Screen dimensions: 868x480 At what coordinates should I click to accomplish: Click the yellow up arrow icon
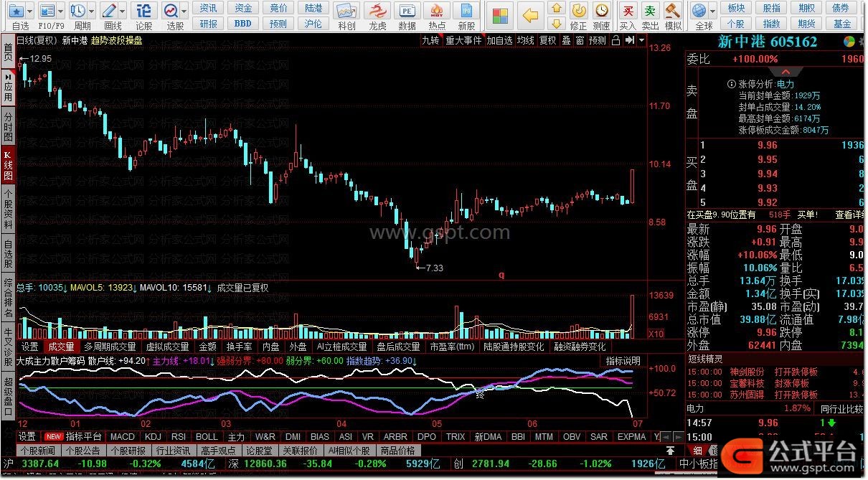tap(556, 8)
